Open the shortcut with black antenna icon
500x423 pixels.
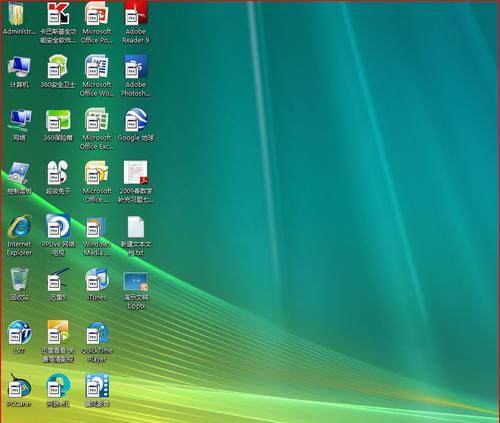[x=19, y=386]
